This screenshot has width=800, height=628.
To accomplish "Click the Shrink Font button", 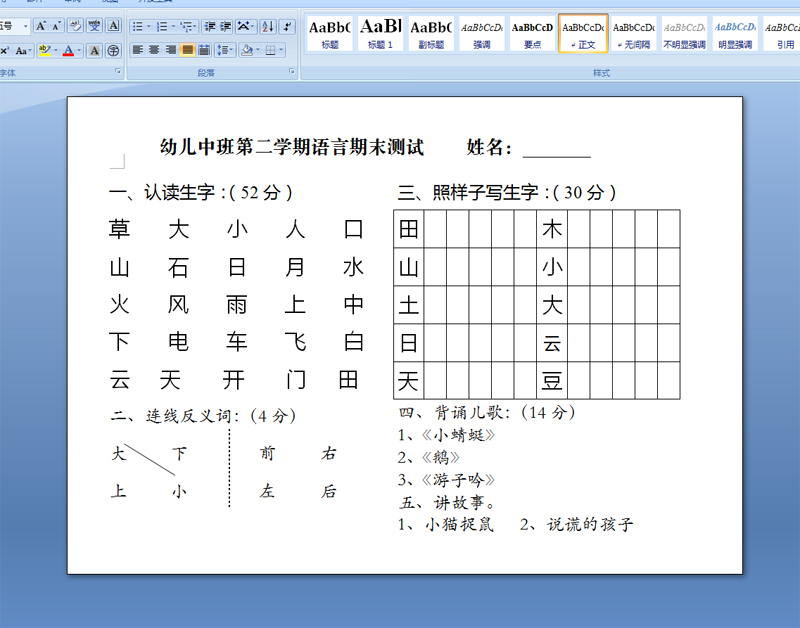I will 56,26.
